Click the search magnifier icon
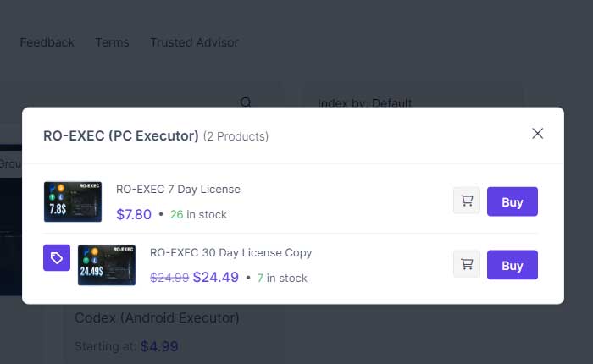This screenshot has height=364, width=593. [246, 102]
